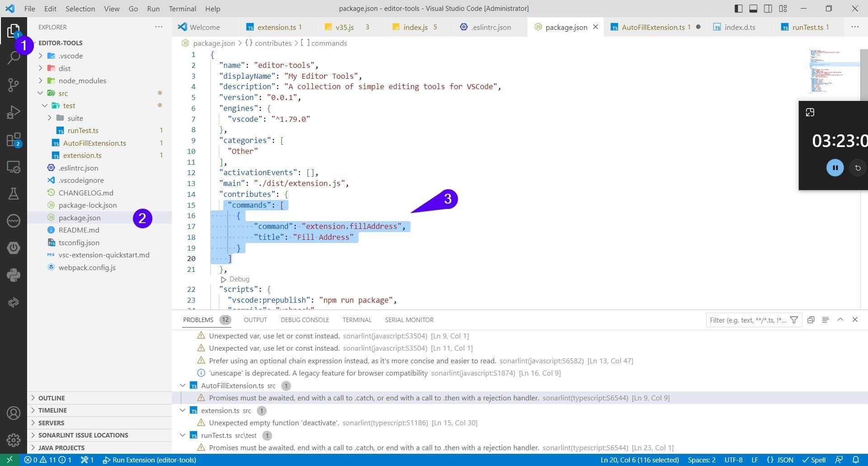This screenshot has height=466, width=868.
Task: Open the Testing flask icon
Action: (14, 194)
